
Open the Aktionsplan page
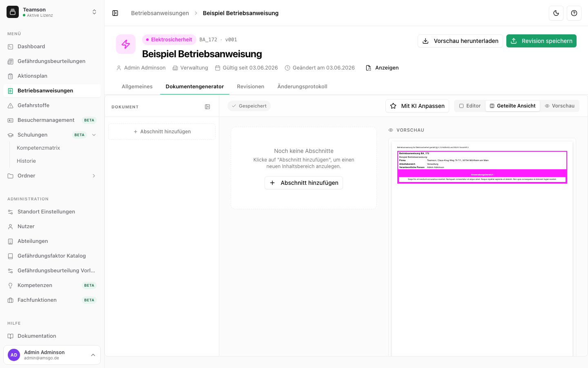tap(52, 76)
